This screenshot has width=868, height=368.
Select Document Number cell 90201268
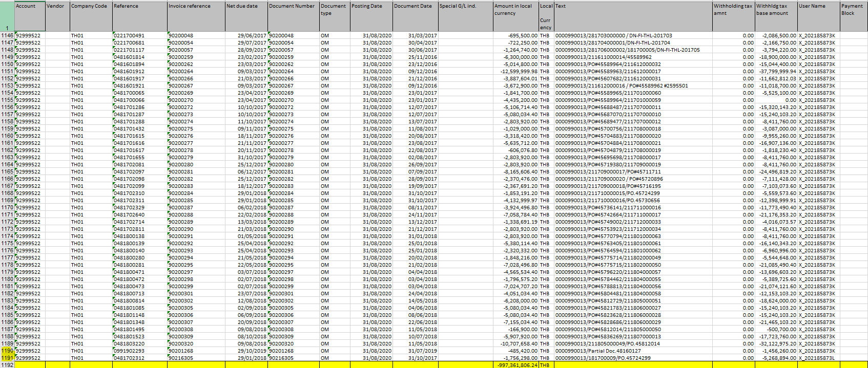[294, 351]
